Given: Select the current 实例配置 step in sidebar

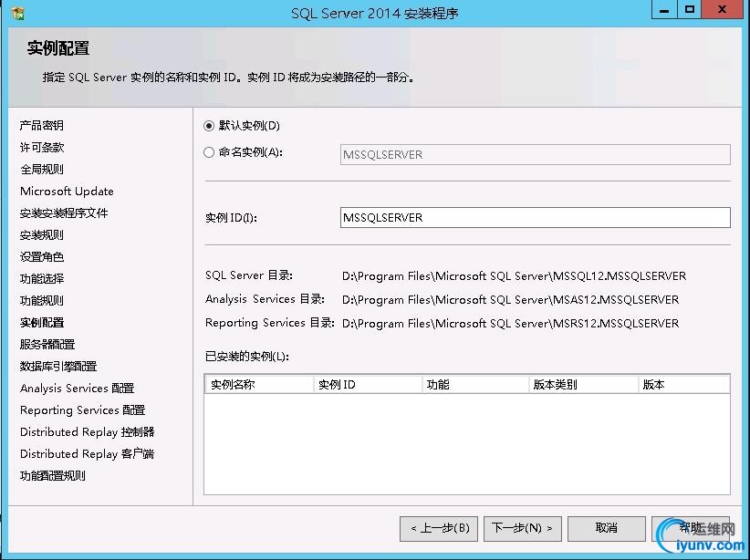Looking at the screenshot, I should (42, 323).
